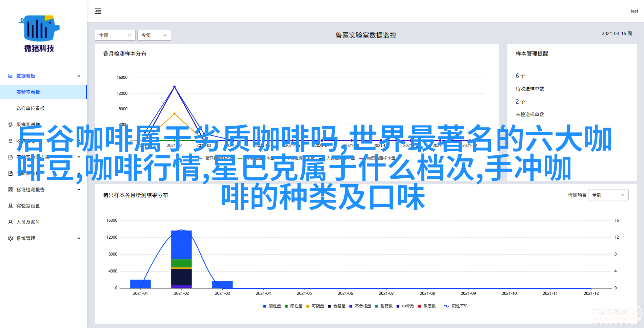Open the 全部 filter dropdown at top
Viewport: 644px width, 328px height.
[115, 35]
